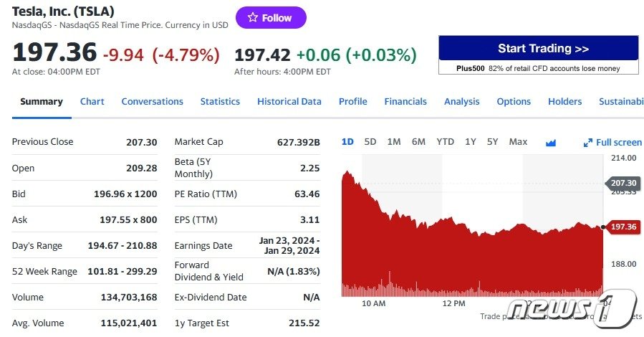Choose the YTD chart range
The image size is (644, 337).
click(x=445, y=142)
